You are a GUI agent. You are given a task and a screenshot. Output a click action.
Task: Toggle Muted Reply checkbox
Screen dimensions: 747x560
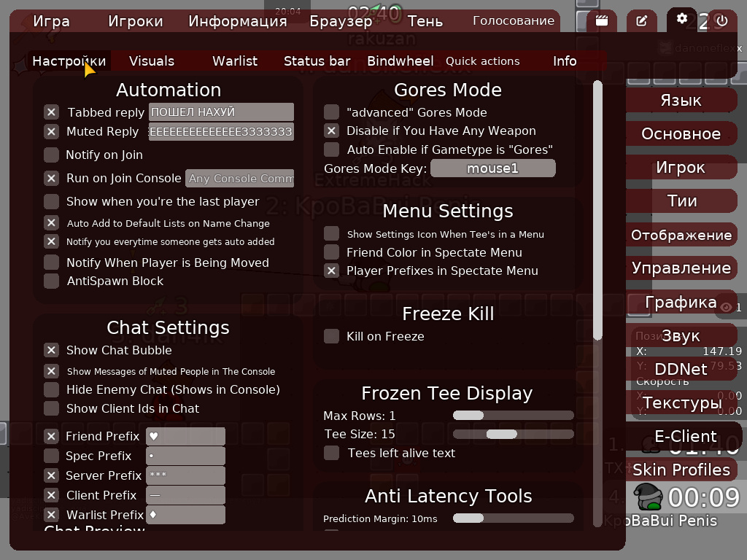click(52, 131)
